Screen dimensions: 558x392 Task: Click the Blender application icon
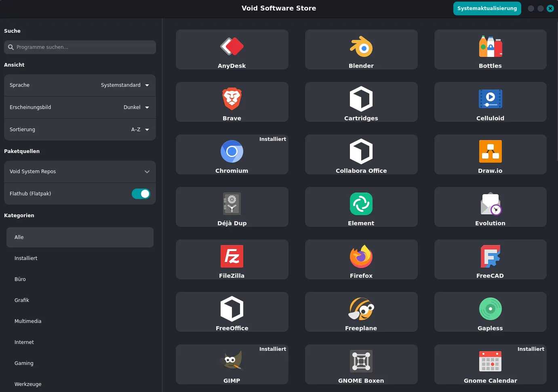click(361, 46)
